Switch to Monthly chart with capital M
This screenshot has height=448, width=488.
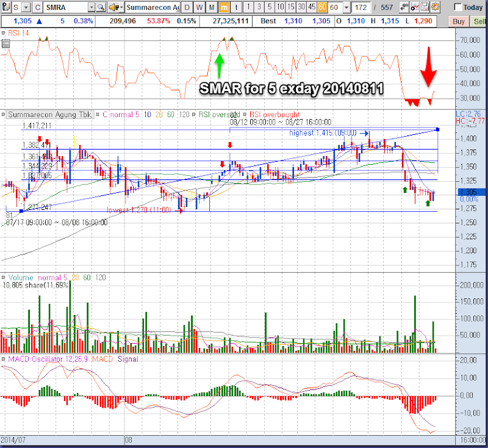(x=212, y=7)
